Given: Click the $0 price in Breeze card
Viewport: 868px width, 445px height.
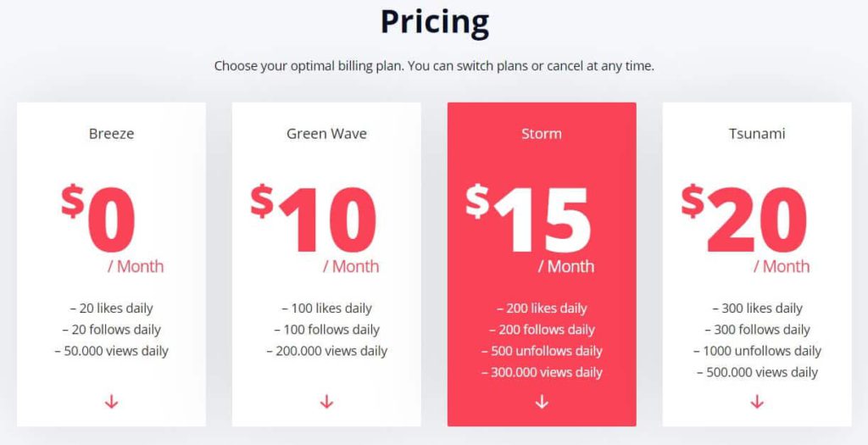Looking at the screenshot, I should (98, 219).
